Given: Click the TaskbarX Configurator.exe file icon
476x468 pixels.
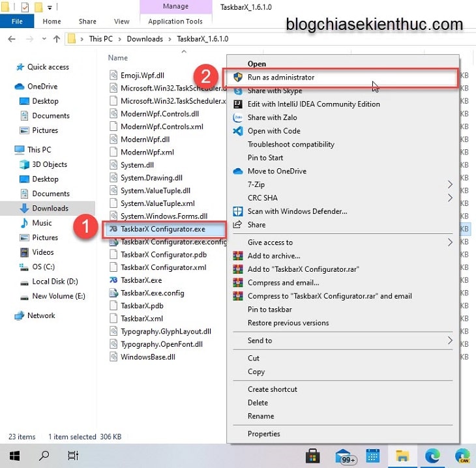Looking at the screenshot, I should point(113,229).
